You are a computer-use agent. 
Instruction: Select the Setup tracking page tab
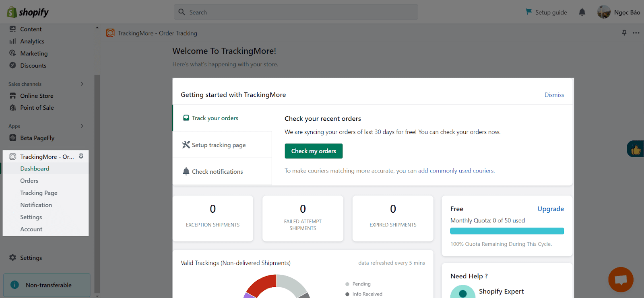click(222, 145)
